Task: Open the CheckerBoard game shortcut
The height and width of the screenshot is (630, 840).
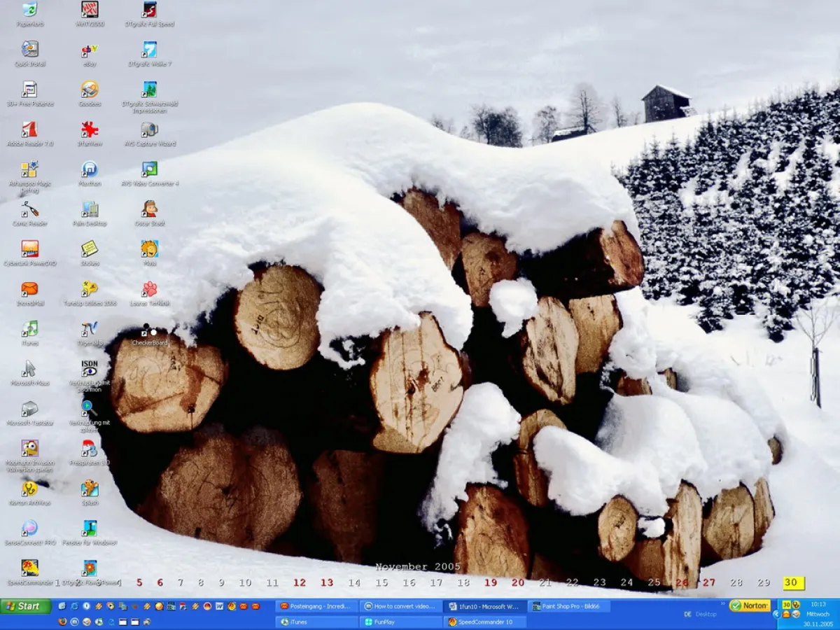Action: pyautogui.click(x=149, y=330)
